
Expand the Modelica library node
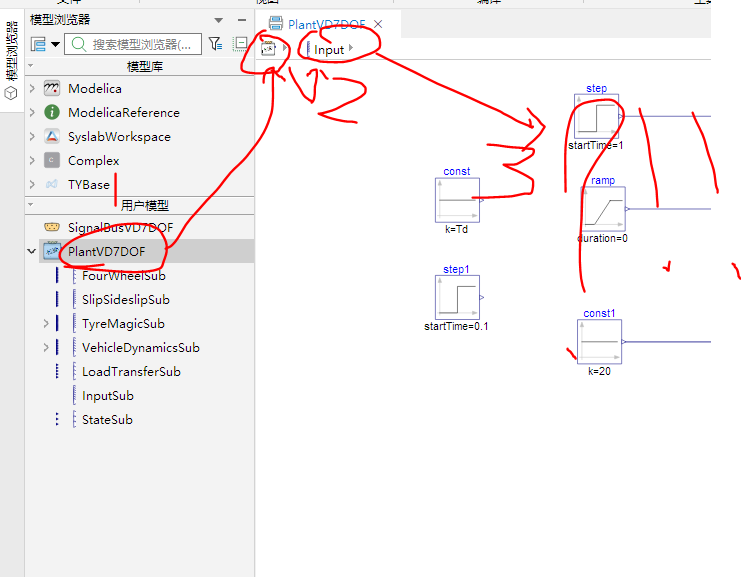pyautogui.click(x=32, y=88)
